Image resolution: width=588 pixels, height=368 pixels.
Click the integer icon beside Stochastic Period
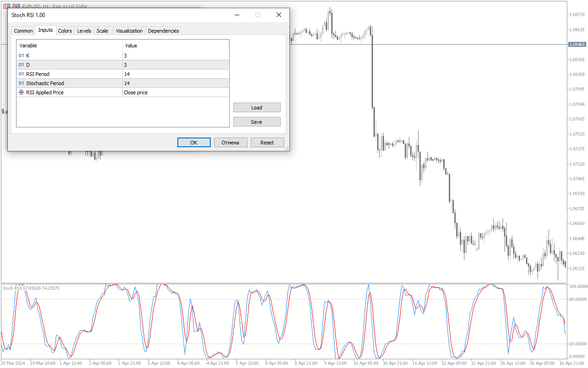(x=21, y=83)
